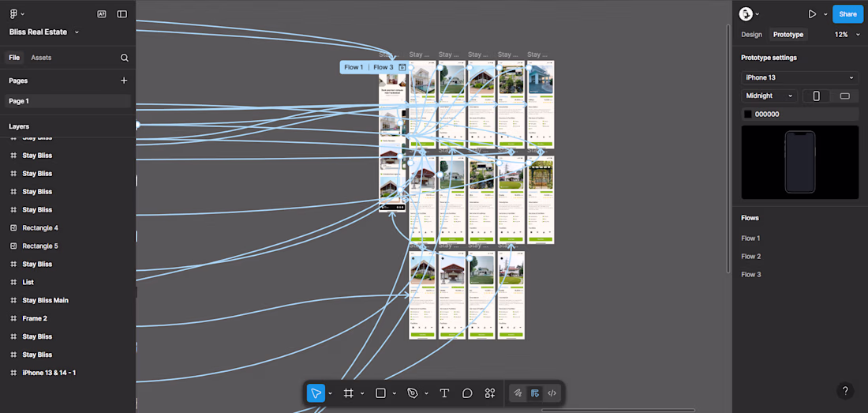Open the 12% zoom dropdown
Viewport: 868px width, 413px height.
847,34
